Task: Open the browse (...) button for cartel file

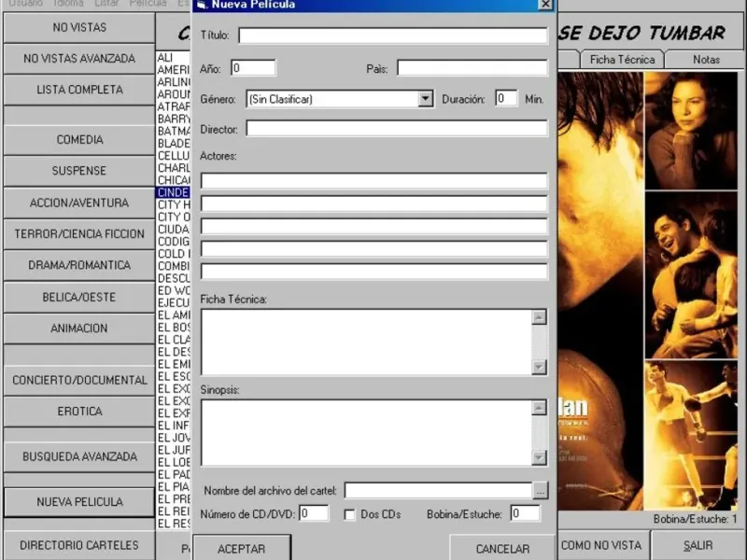Action: 541,491
